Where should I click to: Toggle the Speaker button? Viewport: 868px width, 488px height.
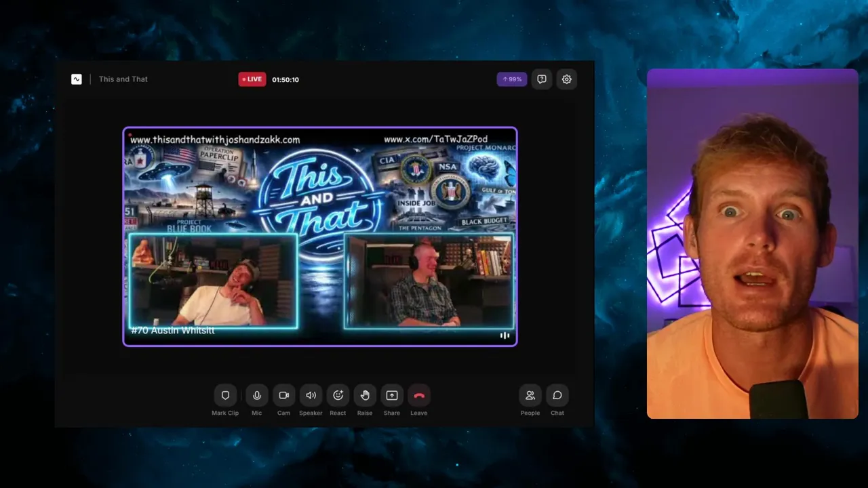pos(311,395)
